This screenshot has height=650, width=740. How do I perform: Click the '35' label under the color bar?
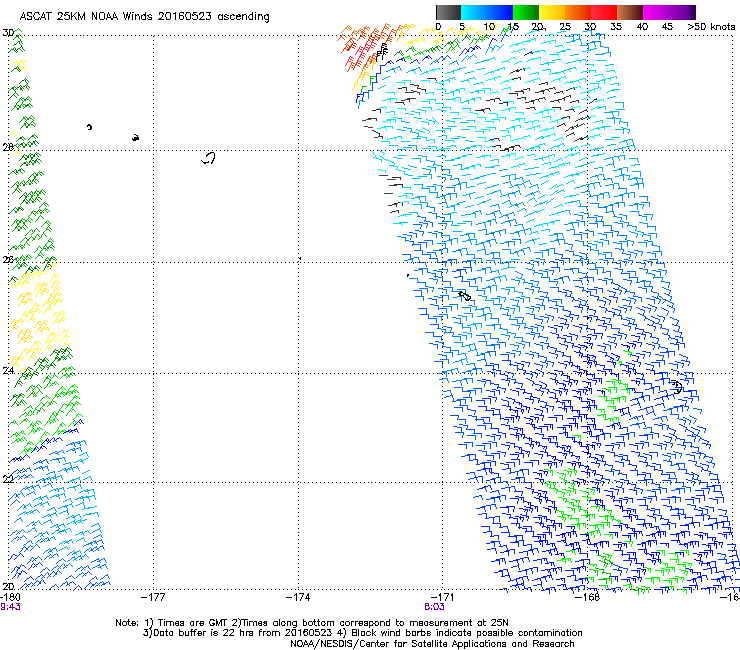coord(616,26)
